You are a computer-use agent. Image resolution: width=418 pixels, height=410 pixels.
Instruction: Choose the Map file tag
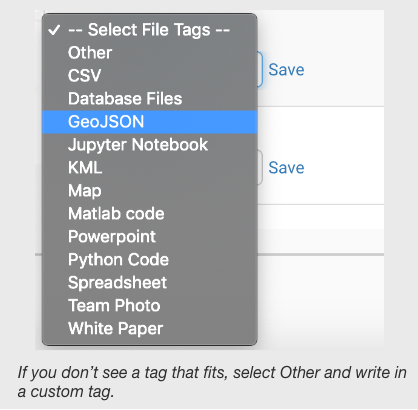pyautogui.click(x=149, y=191)
